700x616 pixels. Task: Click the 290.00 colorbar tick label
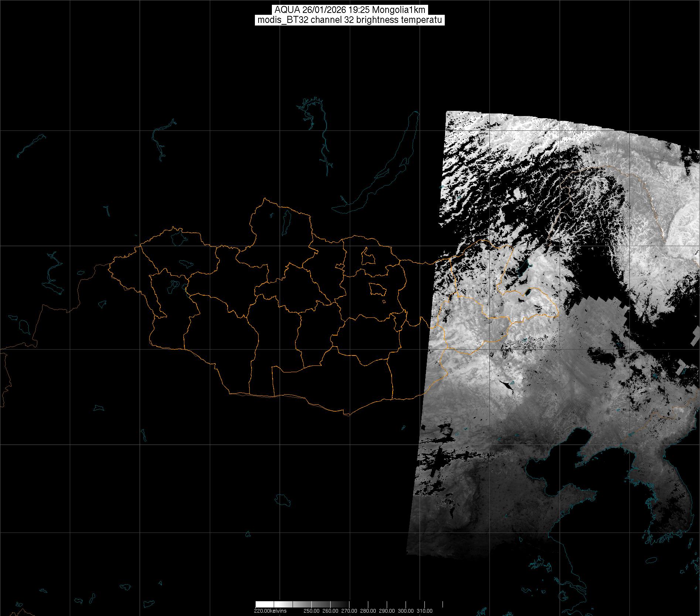387,610
